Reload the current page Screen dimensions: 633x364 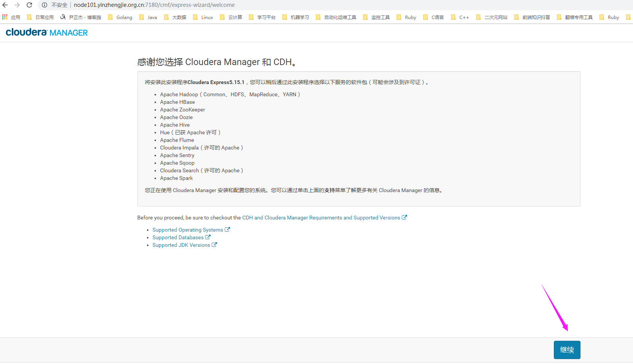click(x=29, y=5)
